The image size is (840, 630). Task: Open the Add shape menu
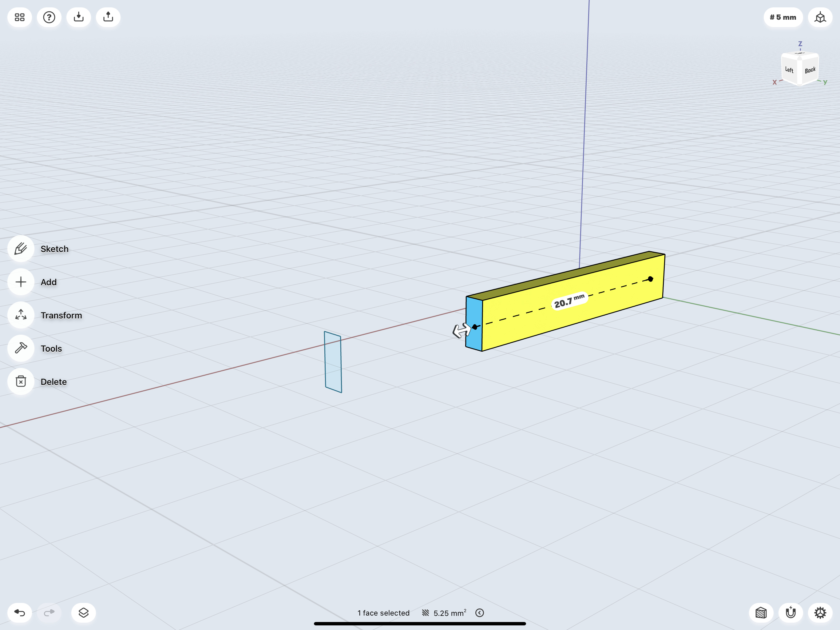tap(21, 282)
